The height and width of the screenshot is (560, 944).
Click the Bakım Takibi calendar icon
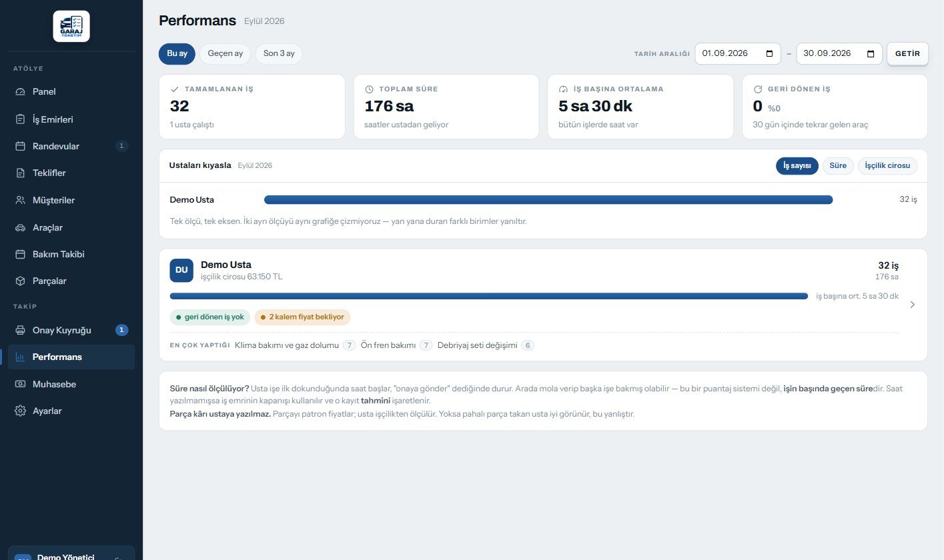20,254
